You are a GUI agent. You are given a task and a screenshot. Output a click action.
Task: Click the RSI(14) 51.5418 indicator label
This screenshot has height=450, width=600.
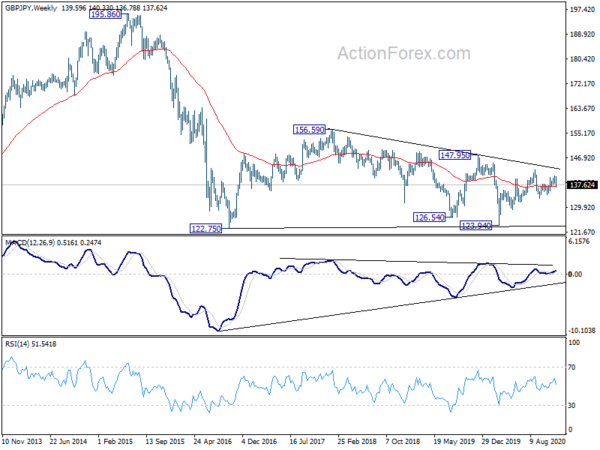click(31, 344)
